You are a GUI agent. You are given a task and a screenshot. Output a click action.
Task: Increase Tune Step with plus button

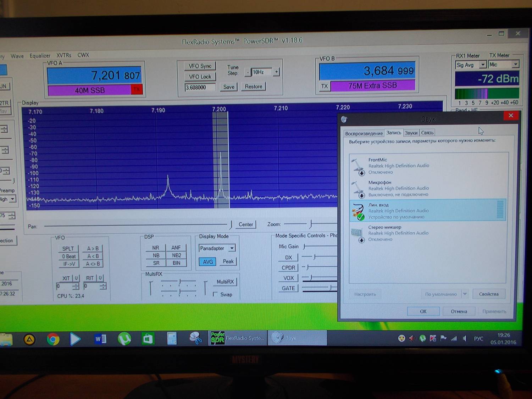(x=276, y=72)
